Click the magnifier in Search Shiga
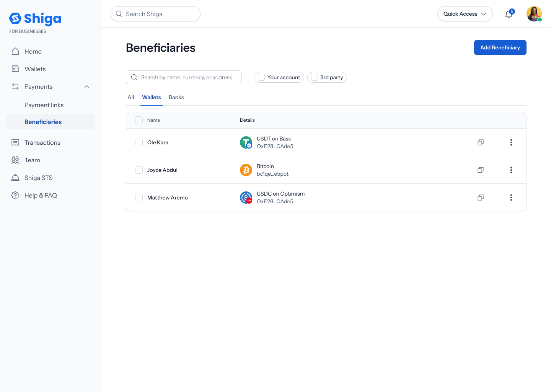551x392 pixels. (119, 14)
